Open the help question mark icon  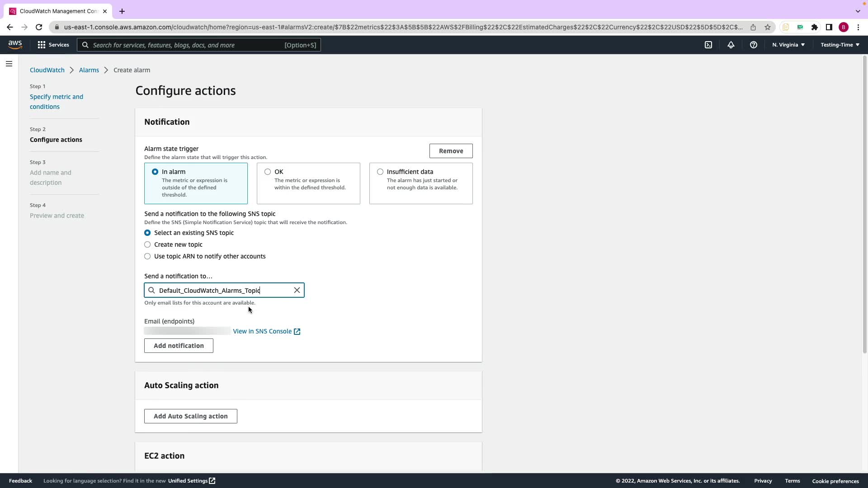[753, 45]
